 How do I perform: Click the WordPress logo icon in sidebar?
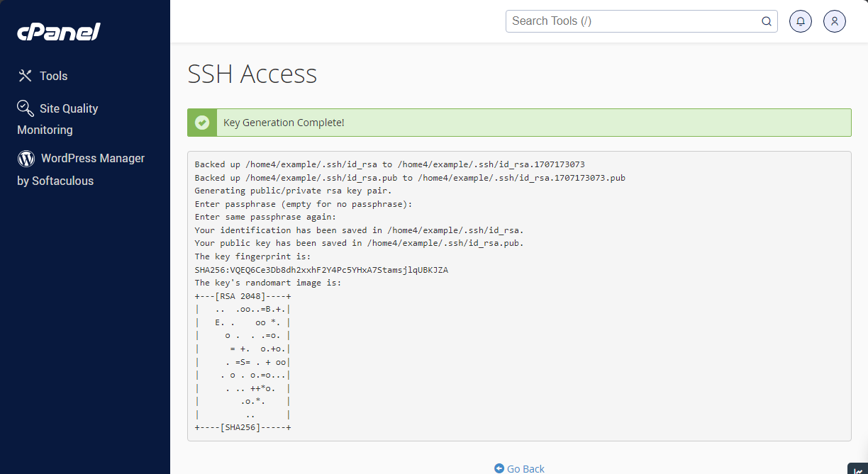(26, 158)
